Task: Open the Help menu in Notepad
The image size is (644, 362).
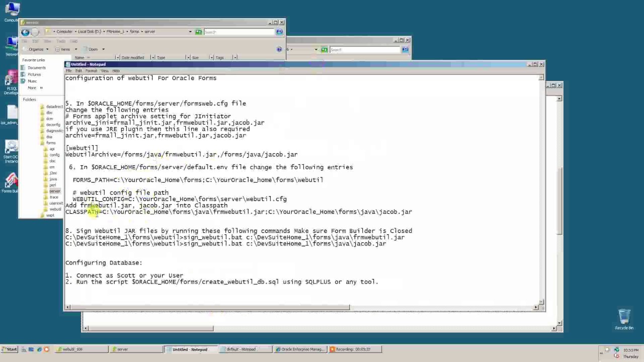Action: pos(116,71)
